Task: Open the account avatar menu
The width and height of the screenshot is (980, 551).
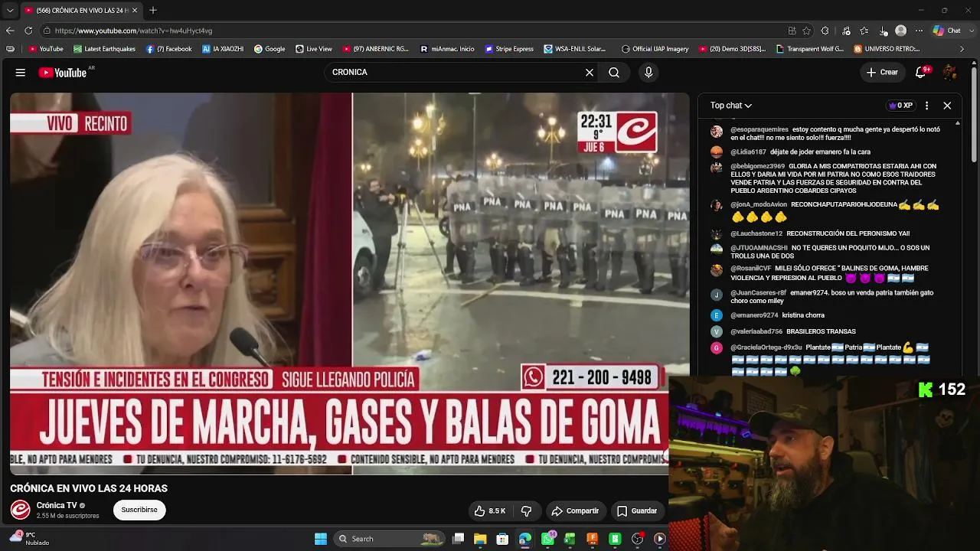Action: coord(950,73)
